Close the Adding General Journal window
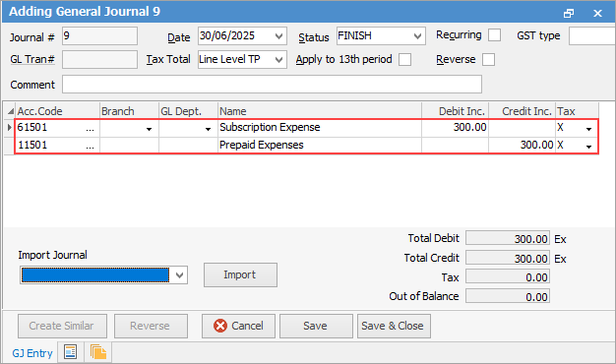 tap(597, 14)
